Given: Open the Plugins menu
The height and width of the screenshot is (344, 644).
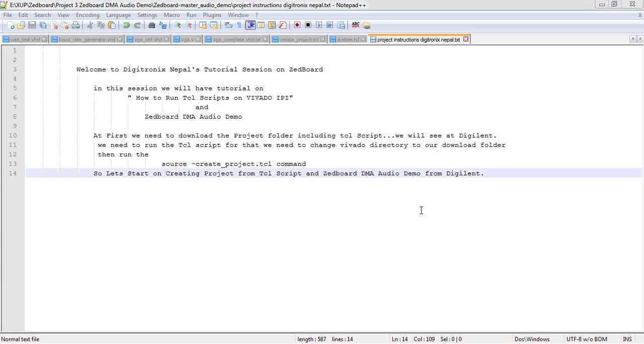Looking at the screenshot, I should click(212, 15).
